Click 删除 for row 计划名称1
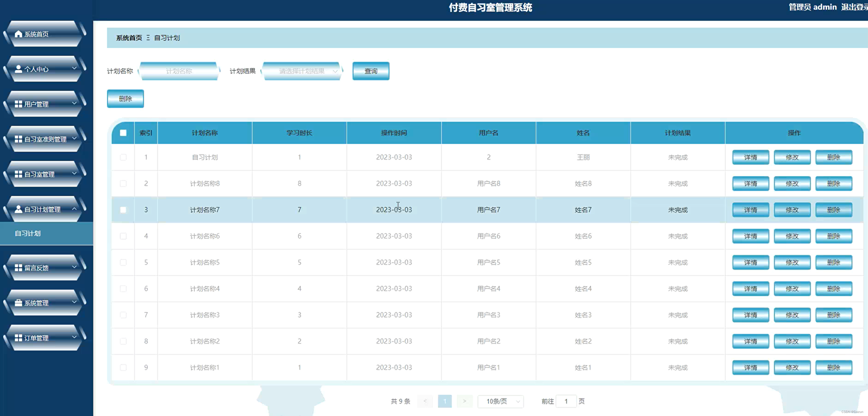 click(834, 367)
